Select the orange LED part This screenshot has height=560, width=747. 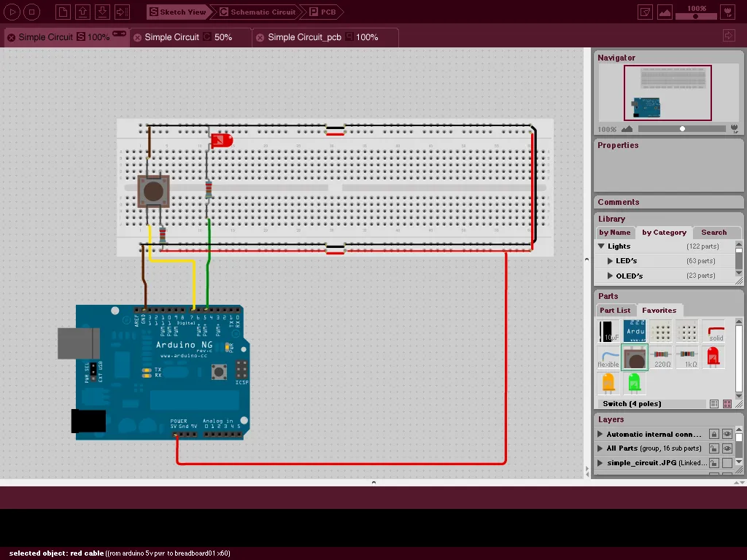608,383
